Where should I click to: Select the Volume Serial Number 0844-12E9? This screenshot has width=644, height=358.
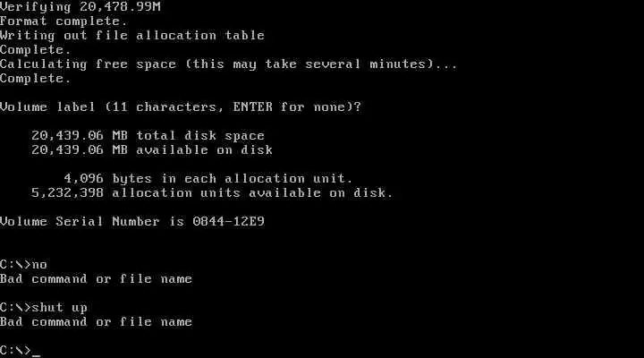pyautogui.click(x=229, y=222)
